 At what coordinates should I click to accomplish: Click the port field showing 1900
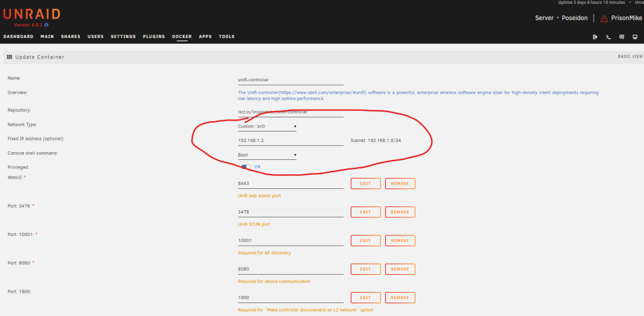(x=290, y=297)
